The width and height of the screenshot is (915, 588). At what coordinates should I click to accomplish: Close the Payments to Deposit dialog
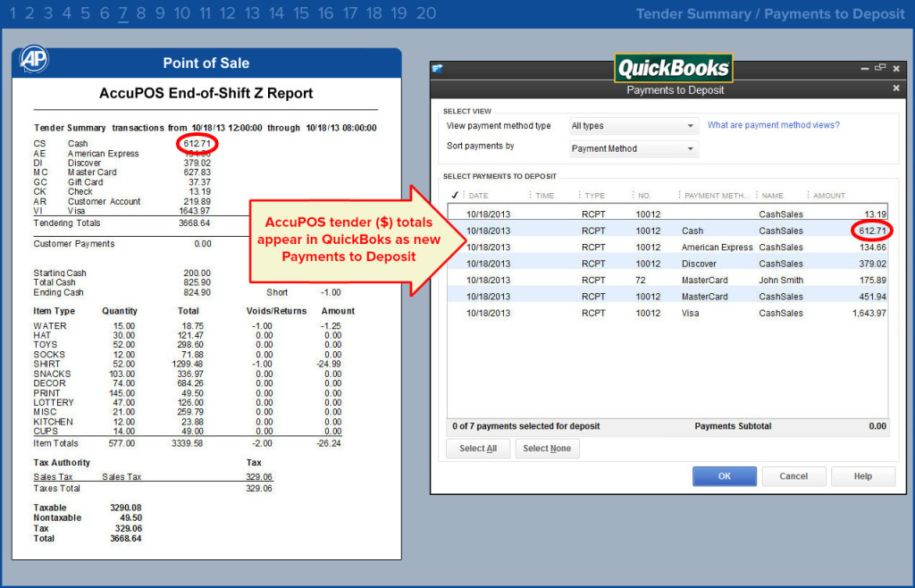(x=896, y=88)
